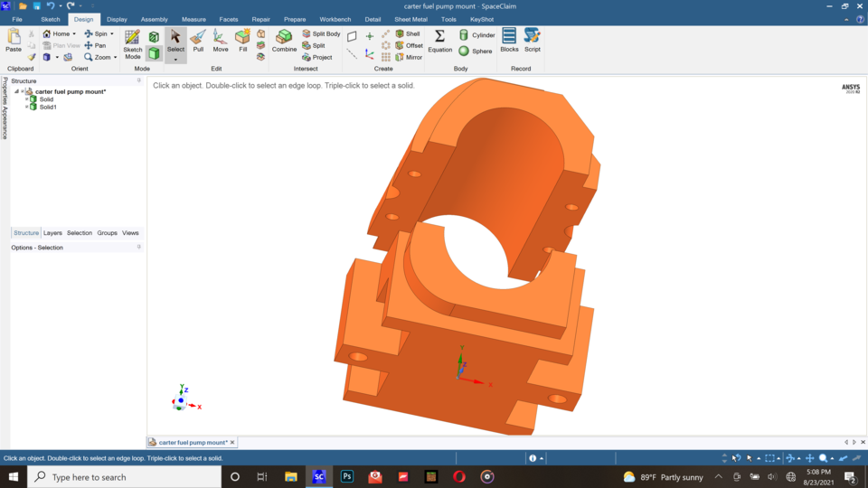Toggle visibility checkbox for Solid
The image size is (868, 488).
(x=26, y=99)
